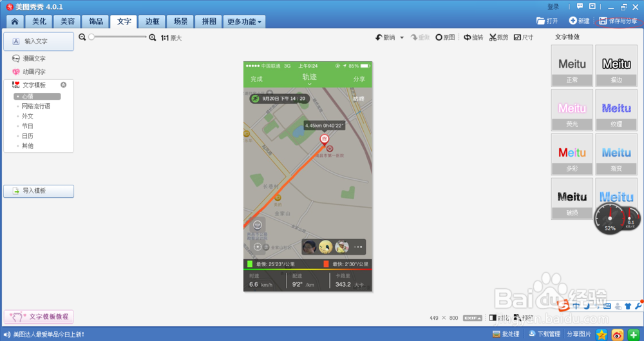This screenshot has width=644, height=341.
Task: Click the zoom out magnifier icon
Action: point(82,37)
